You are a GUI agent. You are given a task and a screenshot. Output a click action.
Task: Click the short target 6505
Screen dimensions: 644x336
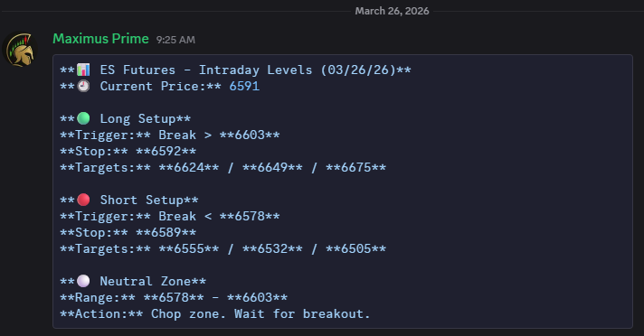[x=356, y=248]
